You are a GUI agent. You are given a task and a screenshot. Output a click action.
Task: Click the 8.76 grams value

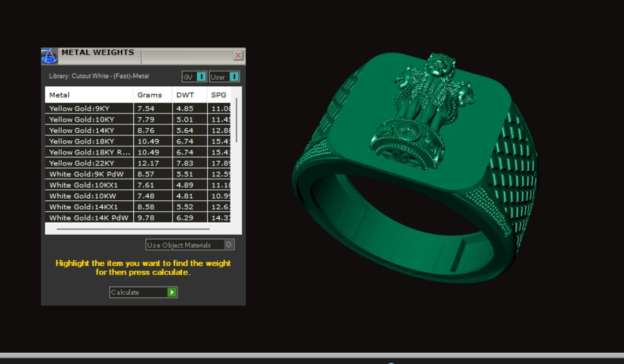pos(146,130)
